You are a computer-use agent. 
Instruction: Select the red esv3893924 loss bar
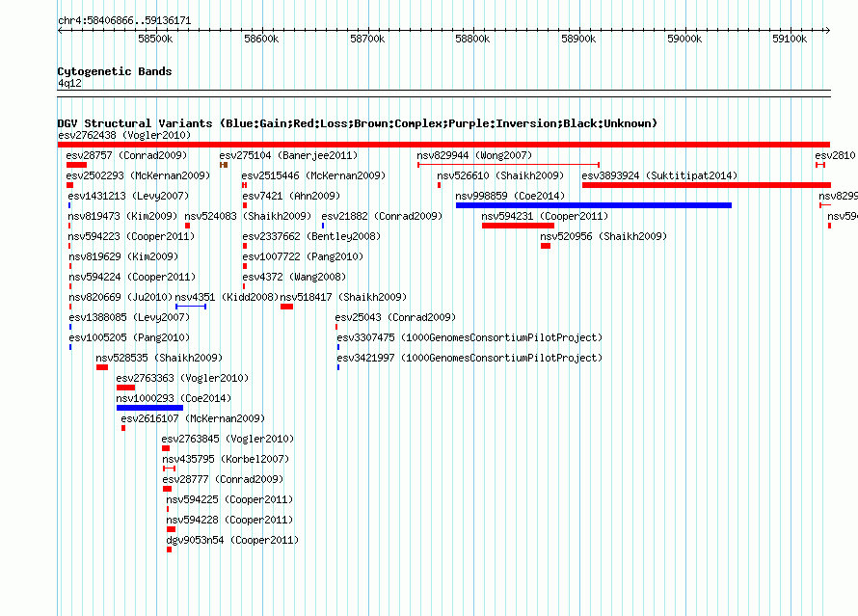pyautogui.click(x=707, y=185)
